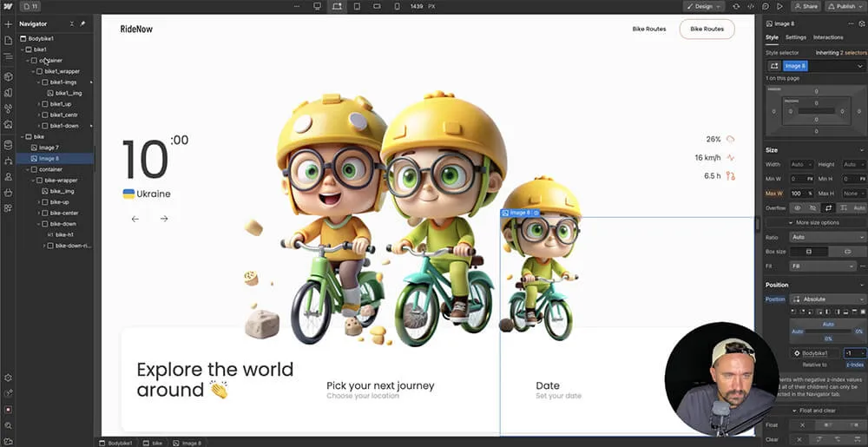Open the Pages panel icon
Image resolution: width=868 pixels, height=447 pixels.
[x=8, y=41]
